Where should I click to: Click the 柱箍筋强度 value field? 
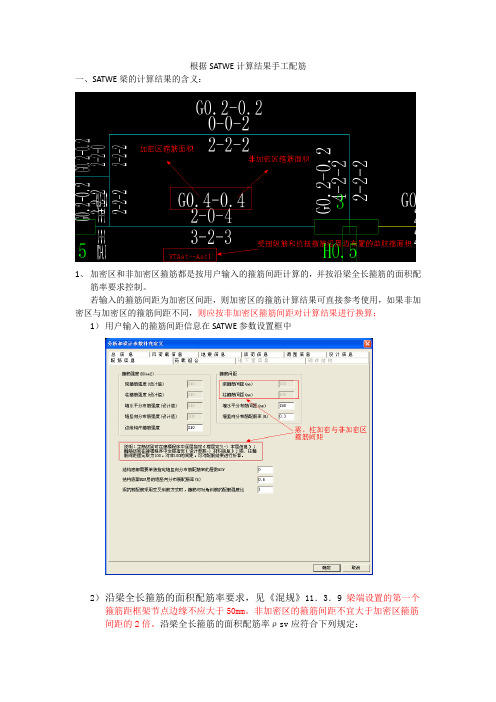[x=194, y=394]
